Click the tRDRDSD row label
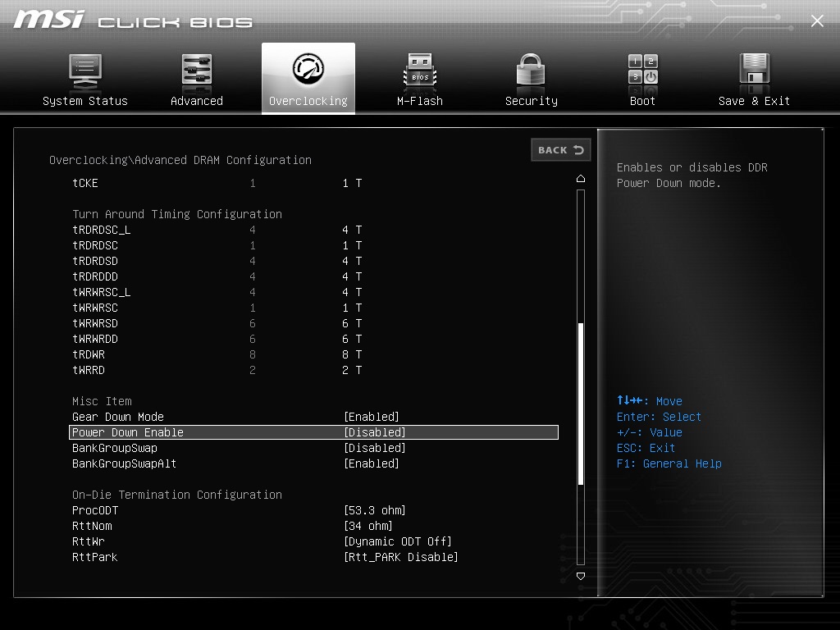 pyautogui.click(x=95, y=261)
